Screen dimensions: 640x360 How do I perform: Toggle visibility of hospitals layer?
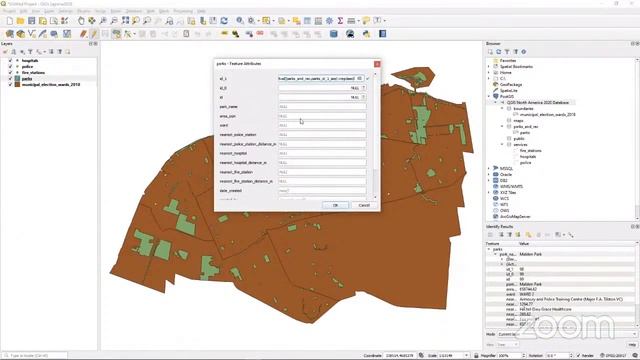tap(10, 60)
